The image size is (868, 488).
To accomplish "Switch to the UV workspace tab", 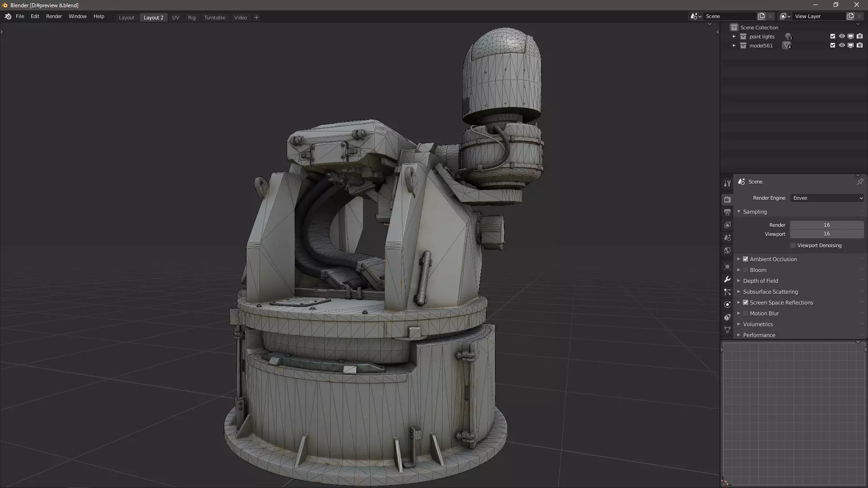I will 175,18.
